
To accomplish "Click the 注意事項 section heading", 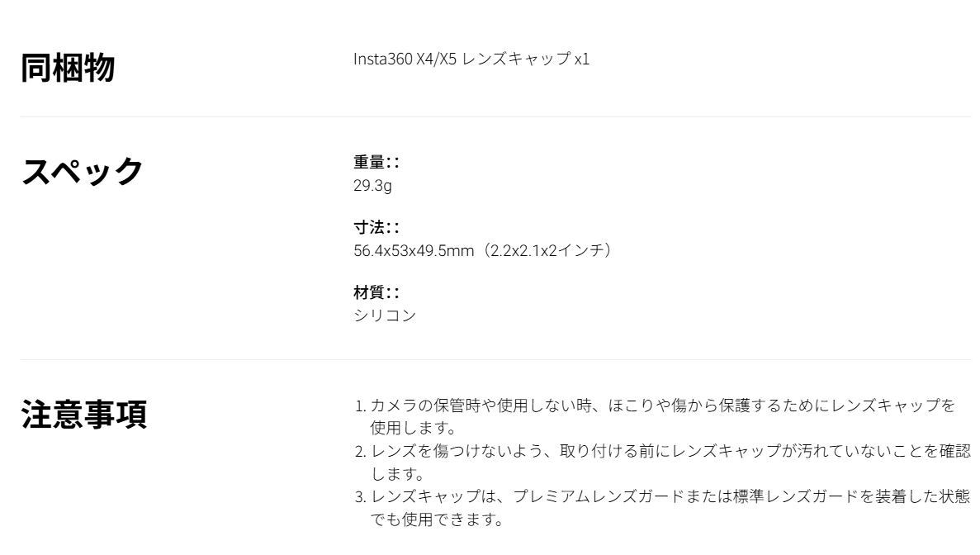I will pos(83,415).
